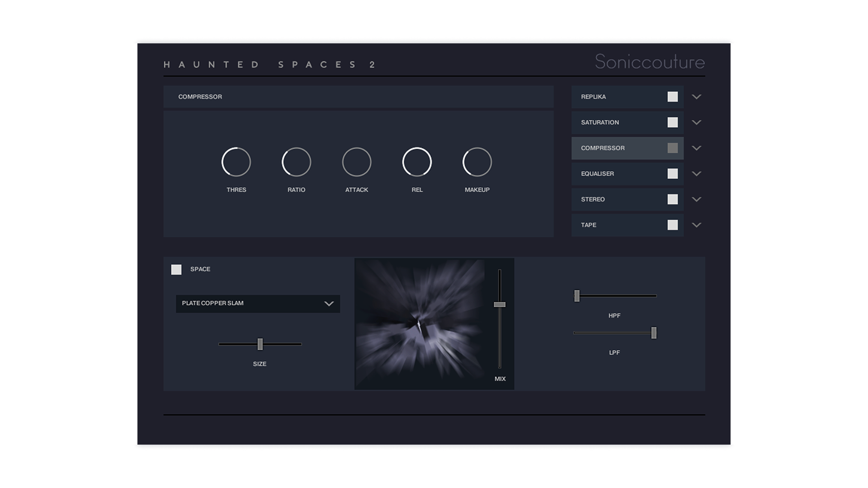Adjust the THRES knob

pyautogui.click(x=236, y=162)
